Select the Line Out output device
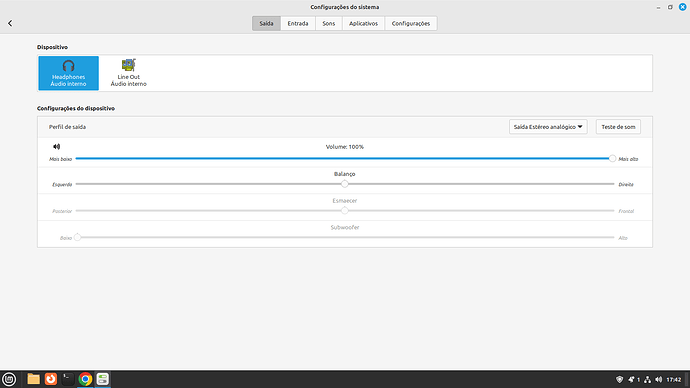This screenshot has width=690, height=388. click(x=128, y=73)
